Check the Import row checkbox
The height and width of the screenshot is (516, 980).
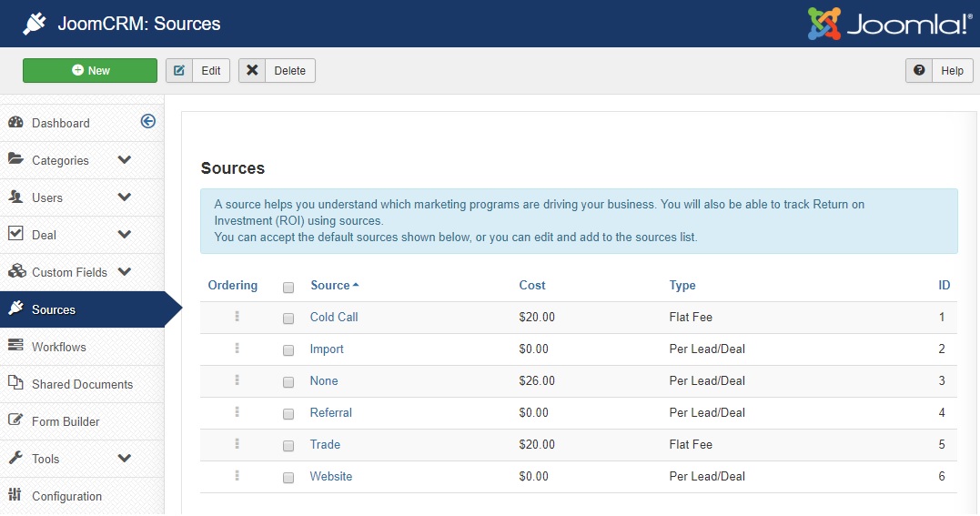288,350
